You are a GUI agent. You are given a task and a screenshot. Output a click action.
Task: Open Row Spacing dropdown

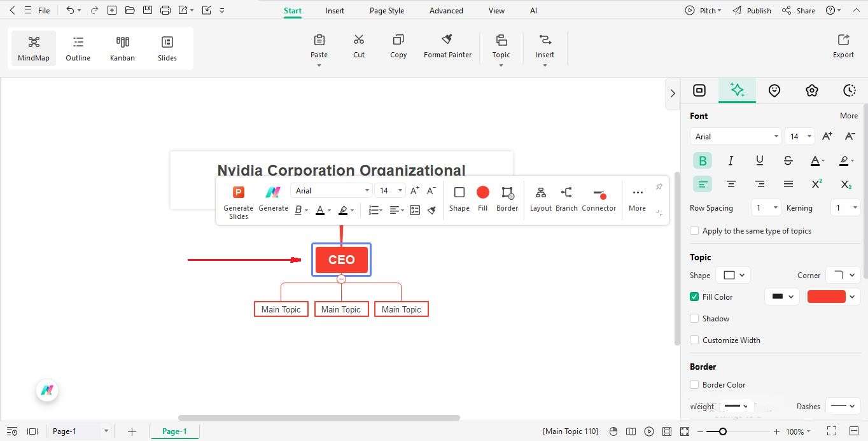click(x=766, y=207)
